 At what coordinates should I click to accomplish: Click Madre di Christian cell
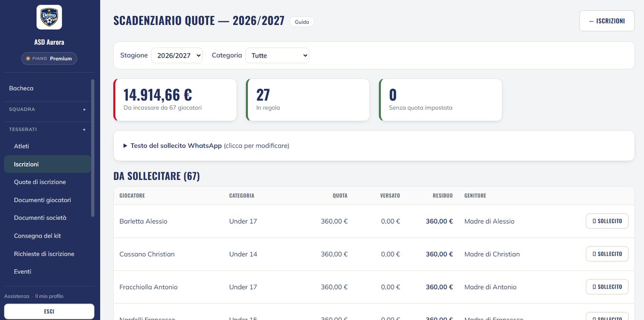(492, 254)
